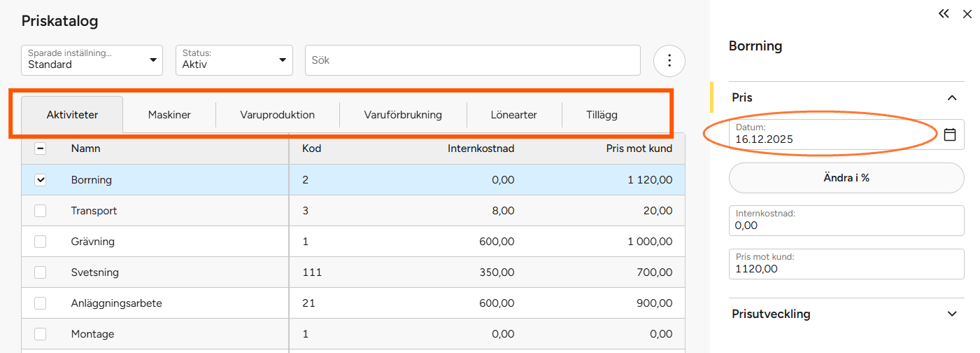Click the Sök search field
The height and width of the screenshot is (353, 980).
(x=472, y=60)
